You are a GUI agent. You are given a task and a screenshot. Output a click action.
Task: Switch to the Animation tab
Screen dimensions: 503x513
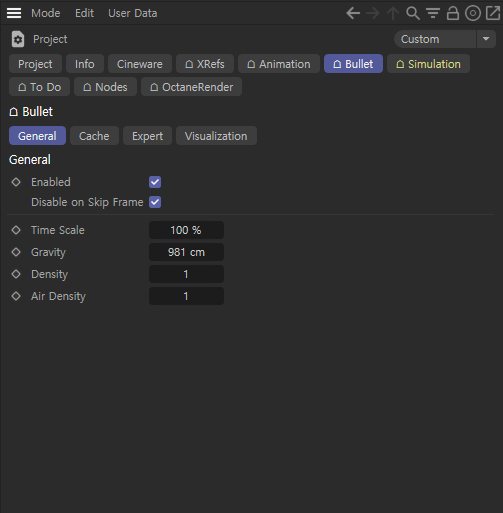coord(279,64)
